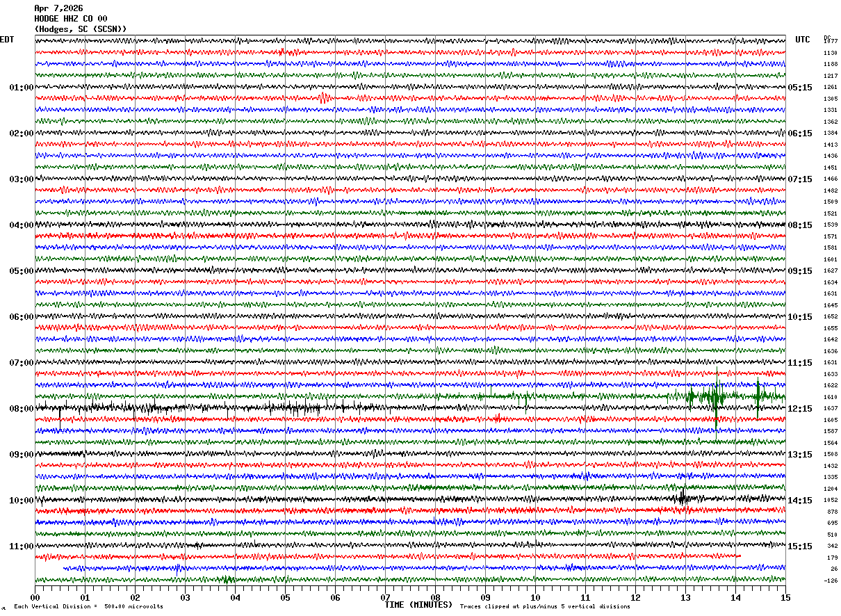Click the DC offset value 1052
The width and height of the screenshot is (841, 616).
[831, 501]
